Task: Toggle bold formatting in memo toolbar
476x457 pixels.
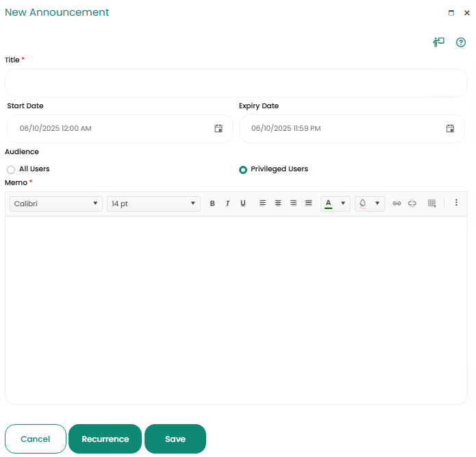Action: 212,203
